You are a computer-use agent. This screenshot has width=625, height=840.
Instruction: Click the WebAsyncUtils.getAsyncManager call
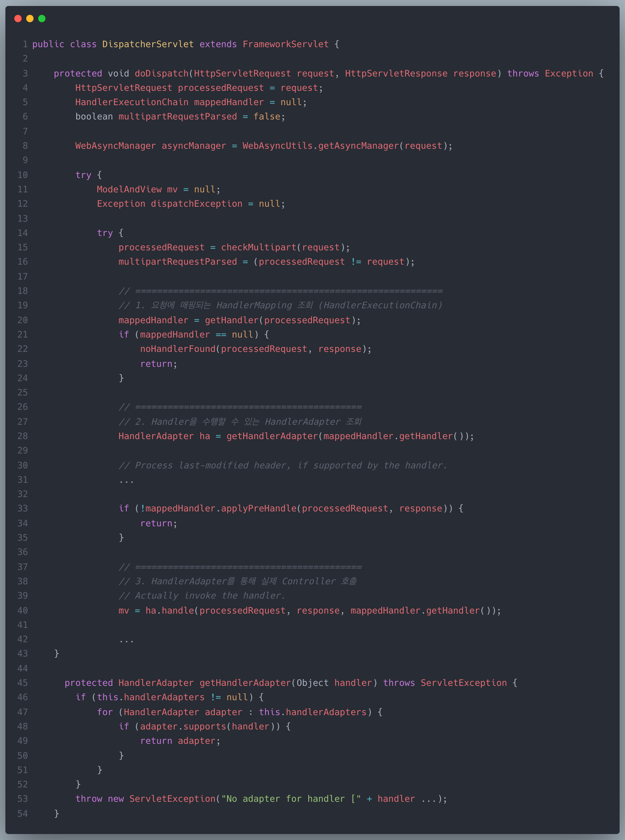321,146
